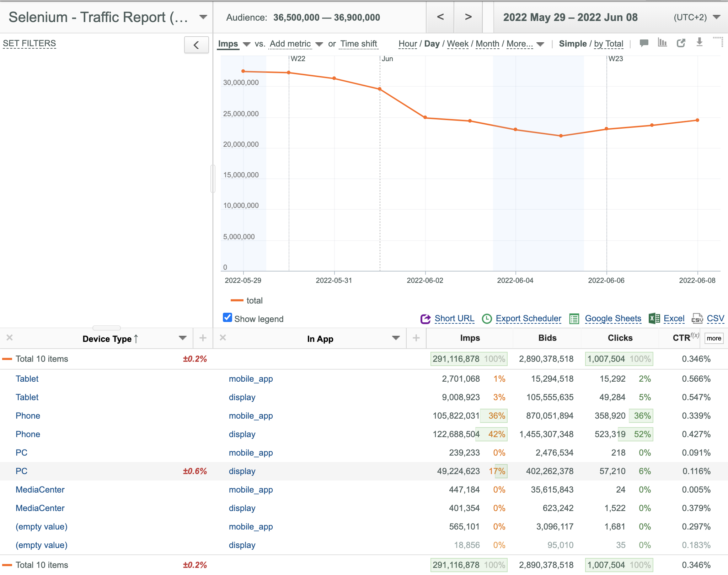Open the timezone UTC+2 dropdown
The width and height of the screenshot is (728, 575).
coord(717,17)
